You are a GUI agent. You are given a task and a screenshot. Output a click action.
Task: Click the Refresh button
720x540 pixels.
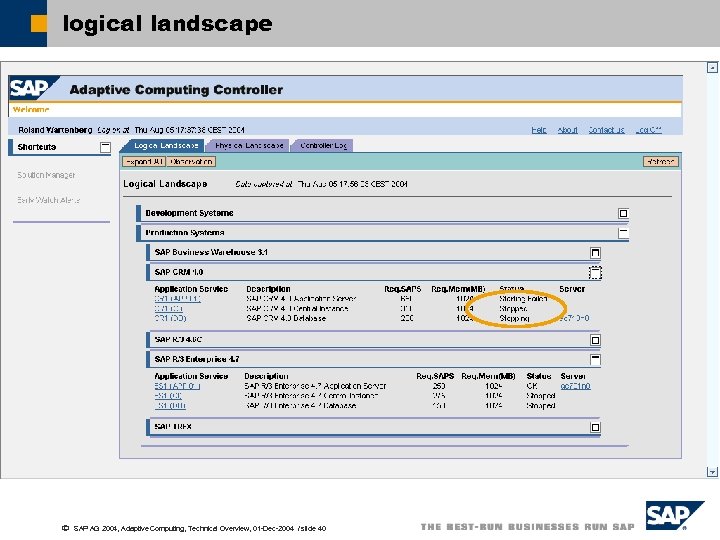pyautogui.click(x=660, y=162)
